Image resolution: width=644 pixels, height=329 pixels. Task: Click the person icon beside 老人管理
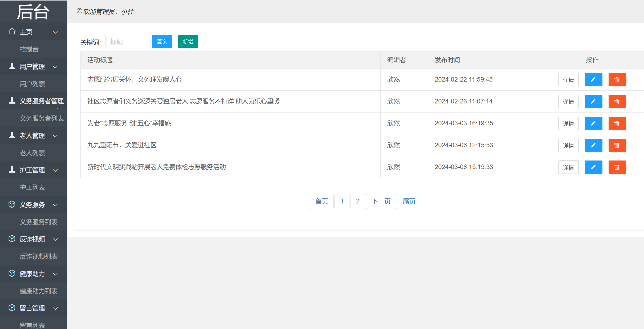click(12, 135)
